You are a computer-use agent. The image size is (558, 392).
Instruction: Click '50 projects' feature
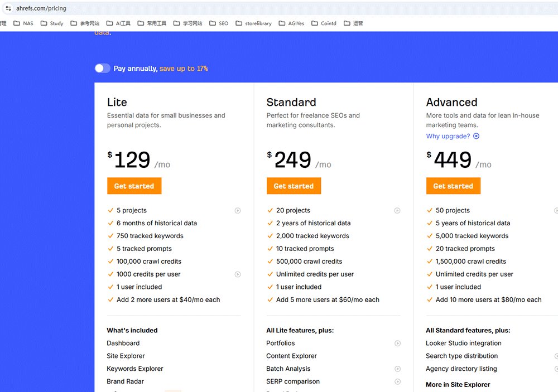tap(453, 211)
